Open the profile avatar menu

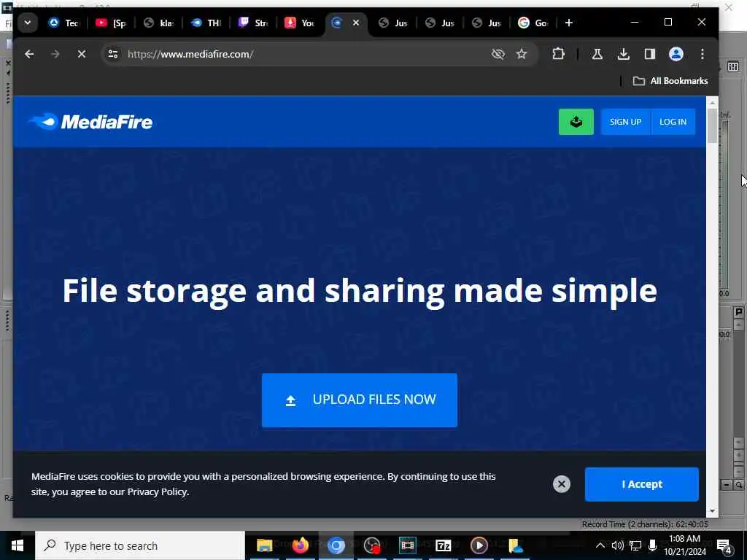click(x=676, y=54)
